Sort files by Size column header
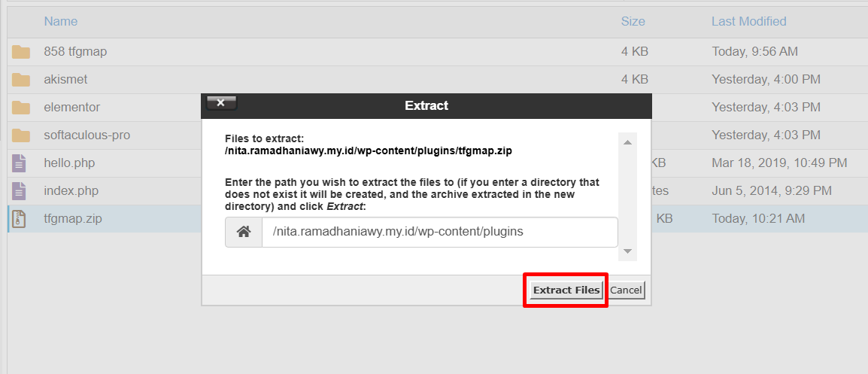 point(633,22)
